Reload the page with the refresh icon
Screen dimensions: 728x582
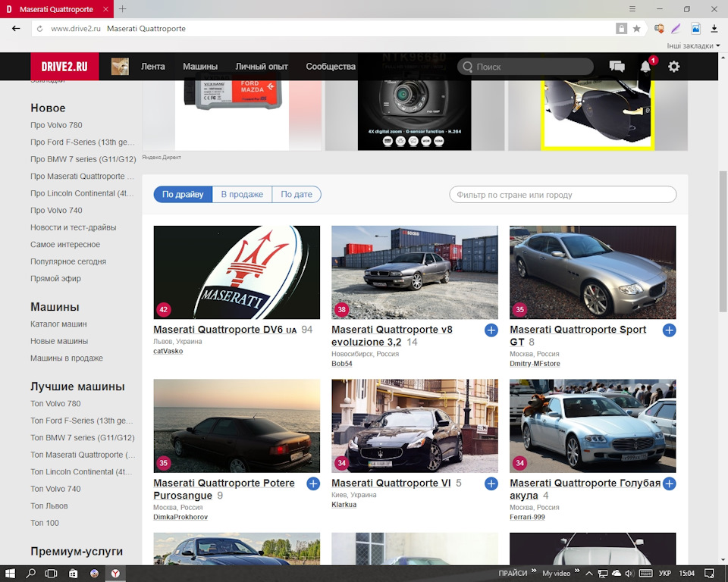tap(40, 29)
